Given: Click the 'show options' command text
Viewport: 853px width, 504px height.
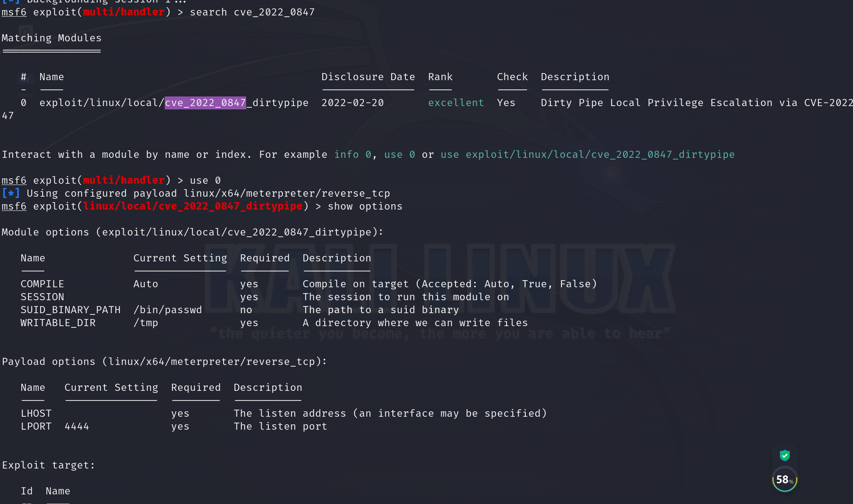Looking at the screenshot, I should [365, 206].
